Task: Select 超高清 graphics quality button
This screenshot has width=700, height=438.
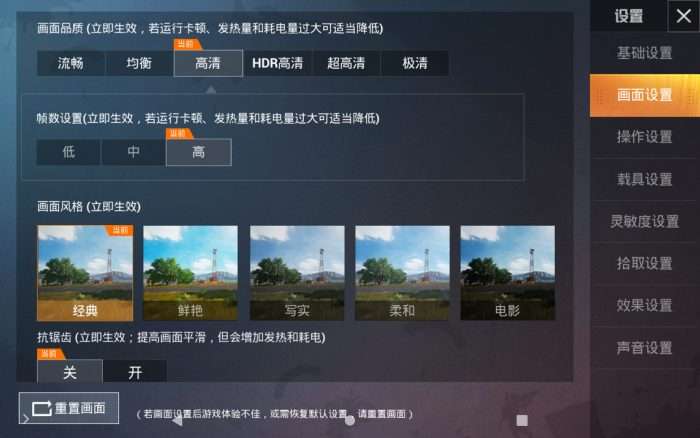Action: point(346,63)
